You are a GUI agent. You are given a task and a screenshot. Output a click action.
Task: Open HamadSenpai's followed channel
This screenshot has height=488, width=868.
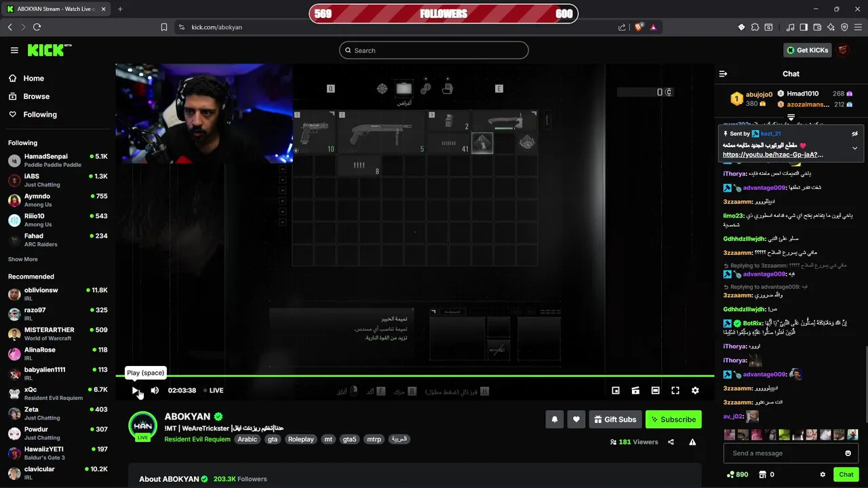click(x=58, y=160)
